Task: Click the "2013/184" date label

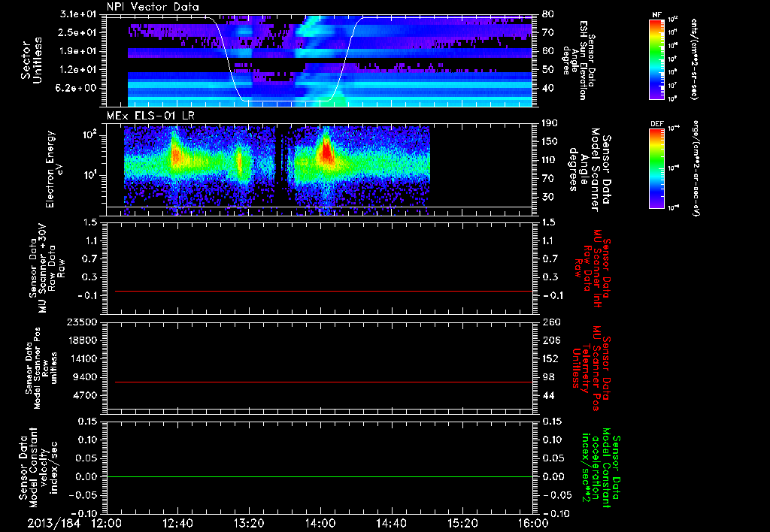Action: tap(53, 523)
